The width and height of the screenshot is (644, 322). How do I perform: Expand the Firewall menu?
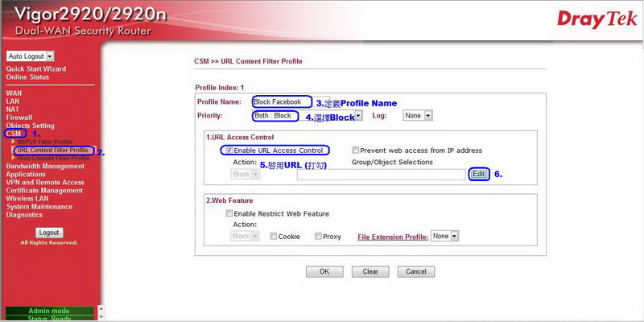(x=19, y=118)
